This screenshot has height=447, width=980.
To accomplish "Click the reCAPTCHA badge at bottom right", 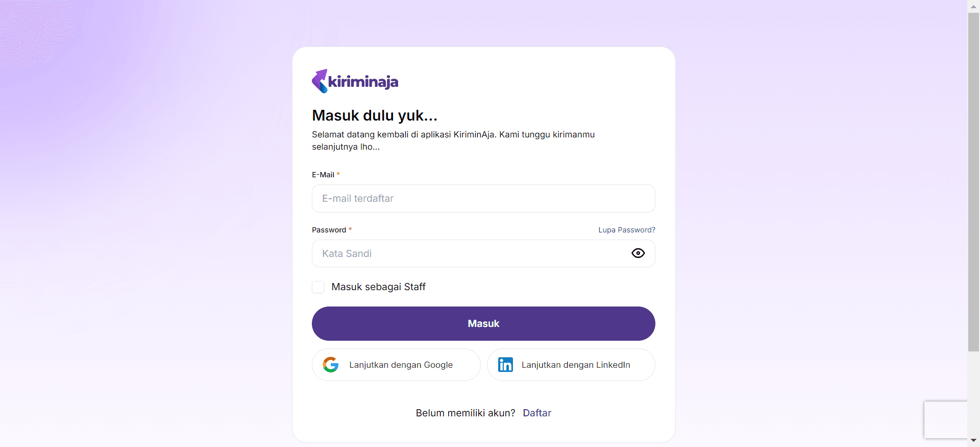I will (x=946, y=420).
